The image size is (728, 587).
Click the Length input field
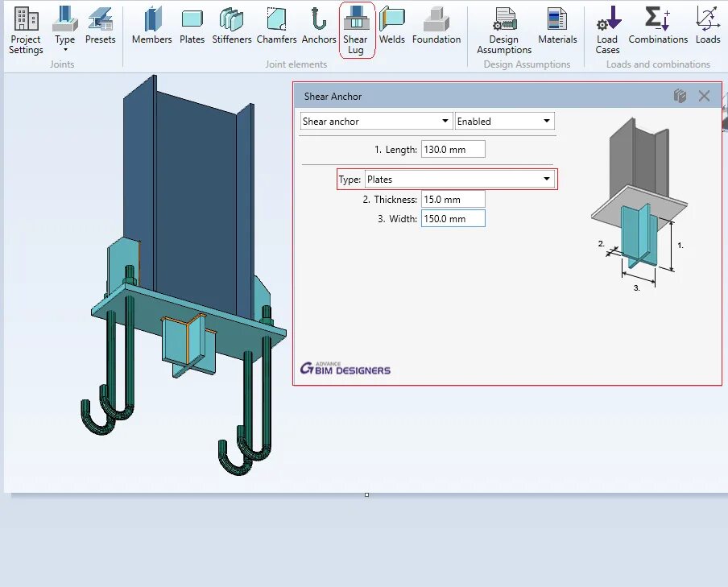453,150
